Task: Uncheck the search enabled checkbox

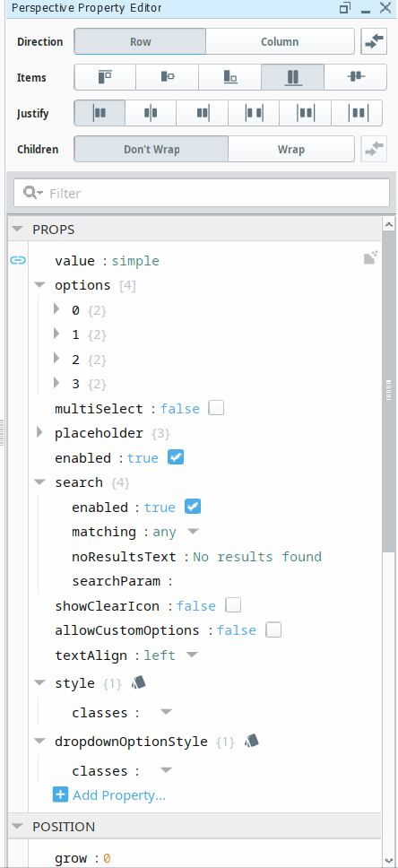Action: click(193, 507)
